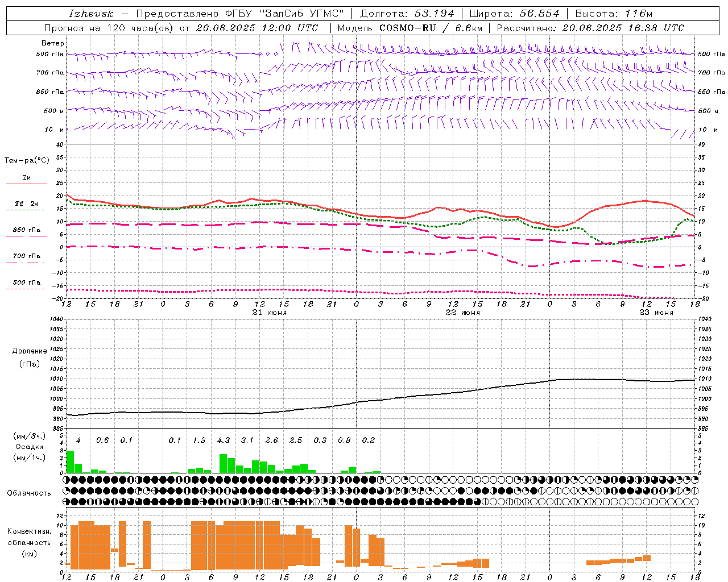Click the 0.3 precipitation total

320,440
